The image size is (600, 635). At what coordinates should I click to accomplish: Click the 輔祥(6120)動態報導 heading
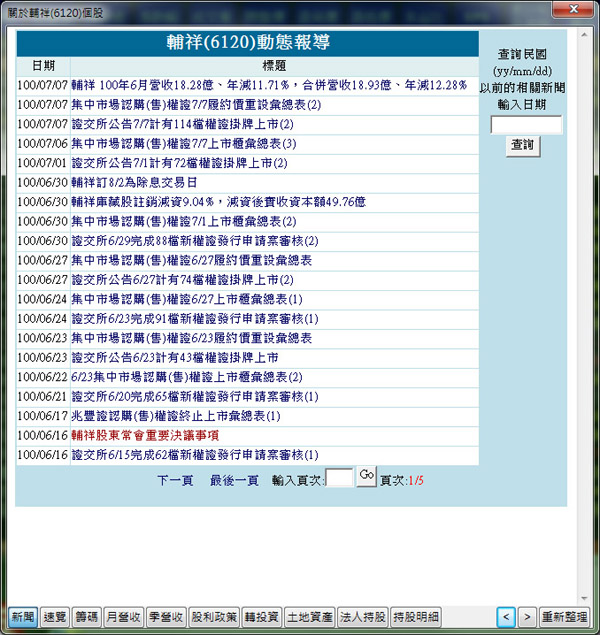coord(248,43)
